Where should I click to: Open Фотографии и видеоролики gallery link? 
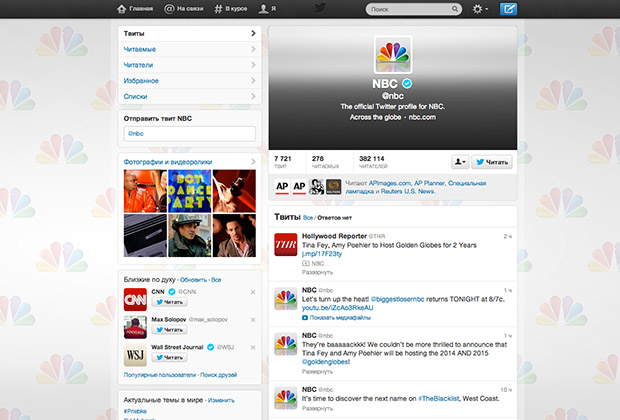click(168, 162)
